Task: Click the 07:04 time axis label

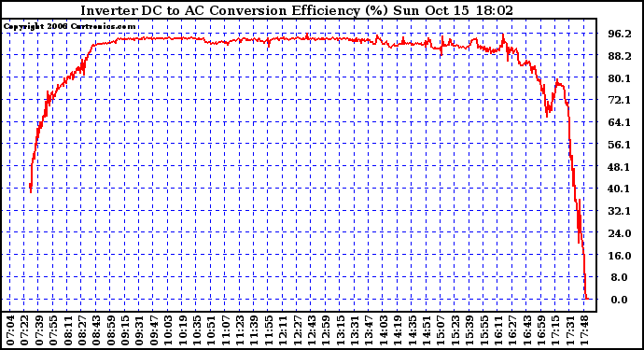Action: coord(10,330)
